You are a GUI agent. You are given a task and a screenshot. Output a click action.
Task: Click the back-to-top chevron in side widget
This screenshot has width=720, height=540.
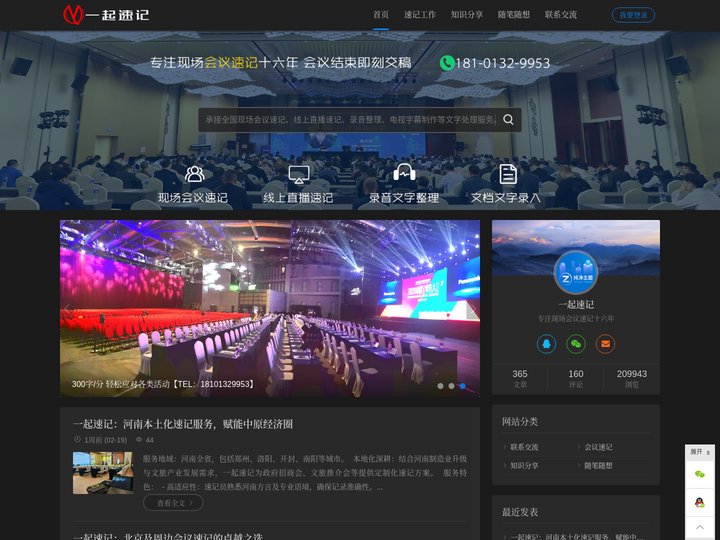click(700, 527)
